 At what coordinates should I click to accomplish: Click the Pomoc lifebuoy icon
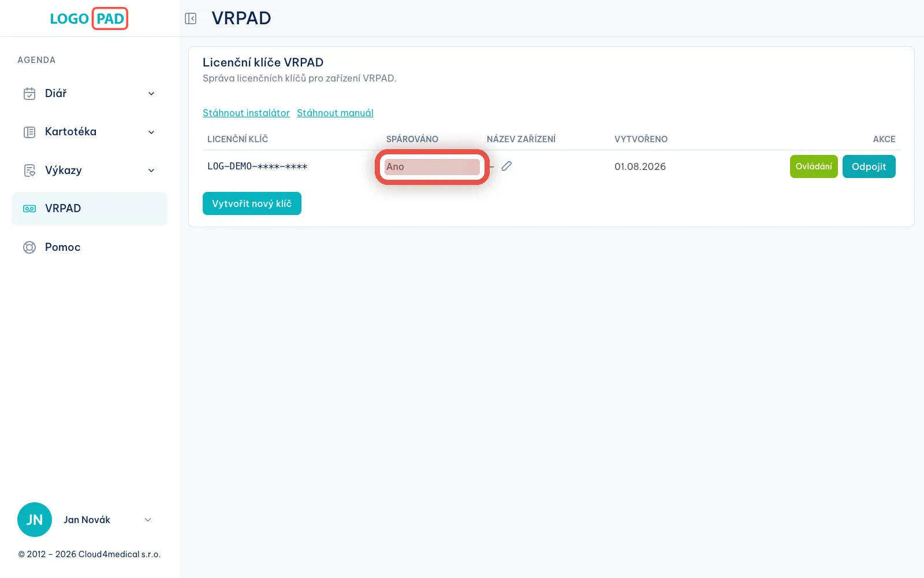pos(29,247)
